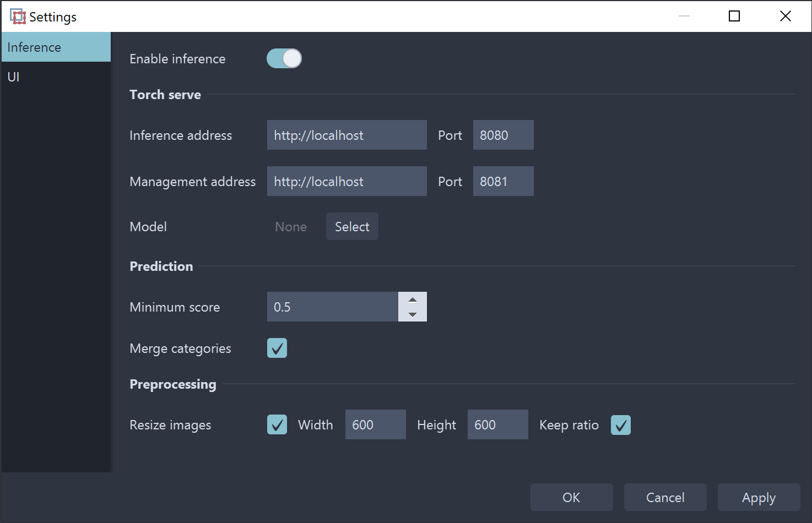Viewport: 812px width, 523px height.
Task: Apply the current settings
Action: tap(759, 497)
